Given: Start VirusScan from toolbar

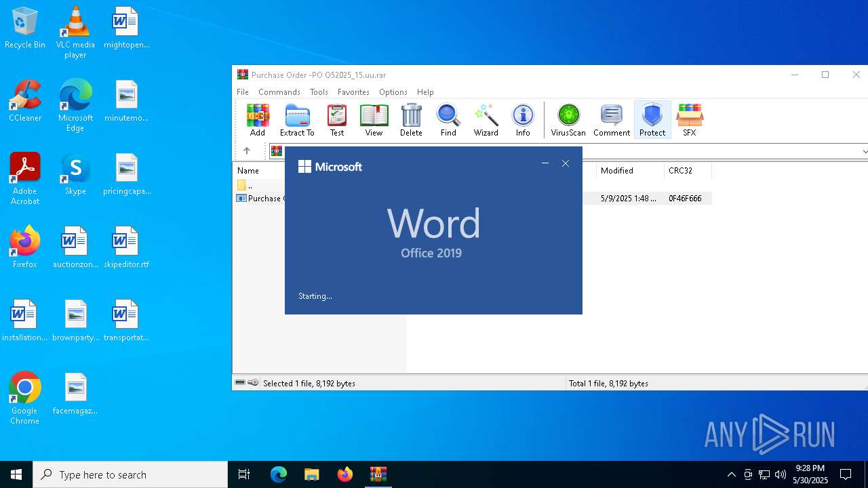Looking at the screenshot, I should tap(568, 120).
